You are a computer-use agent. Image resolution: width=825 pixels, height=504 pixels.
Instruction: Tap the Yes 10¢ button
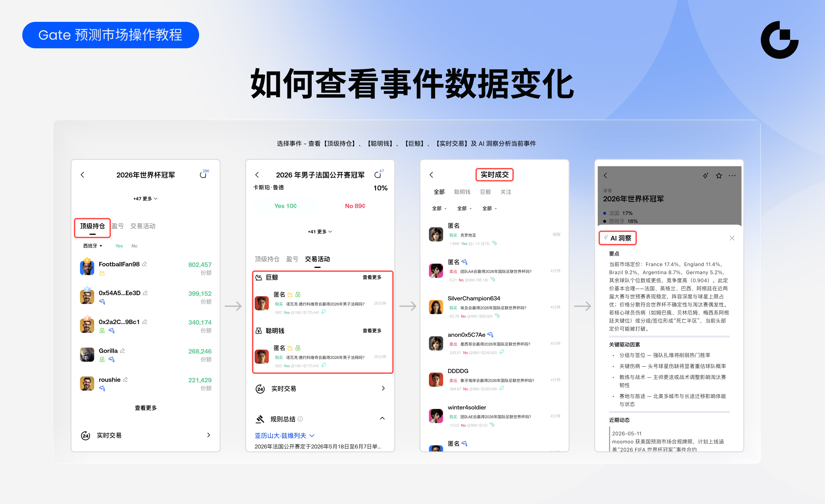pyautogui.click(x=285, y=206)
